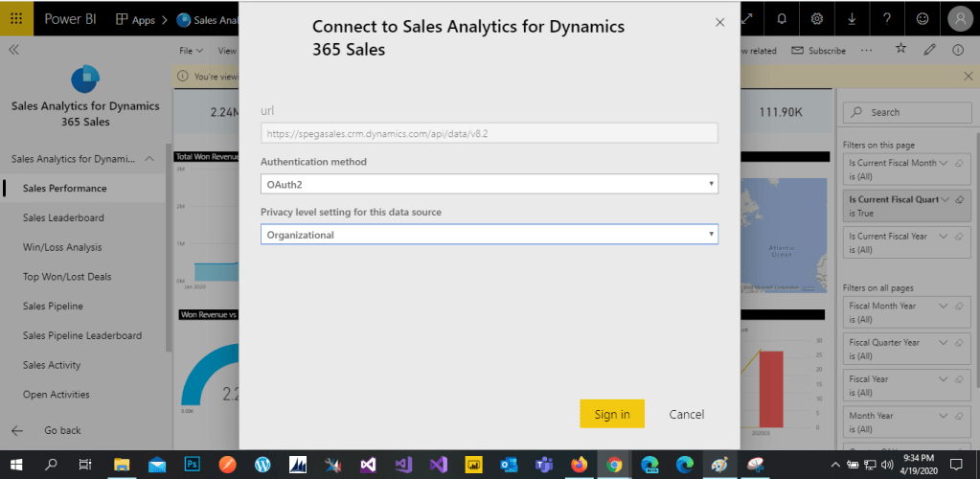
Task: Open the Privacy level setting dropdown
Action: pos(489,234)
